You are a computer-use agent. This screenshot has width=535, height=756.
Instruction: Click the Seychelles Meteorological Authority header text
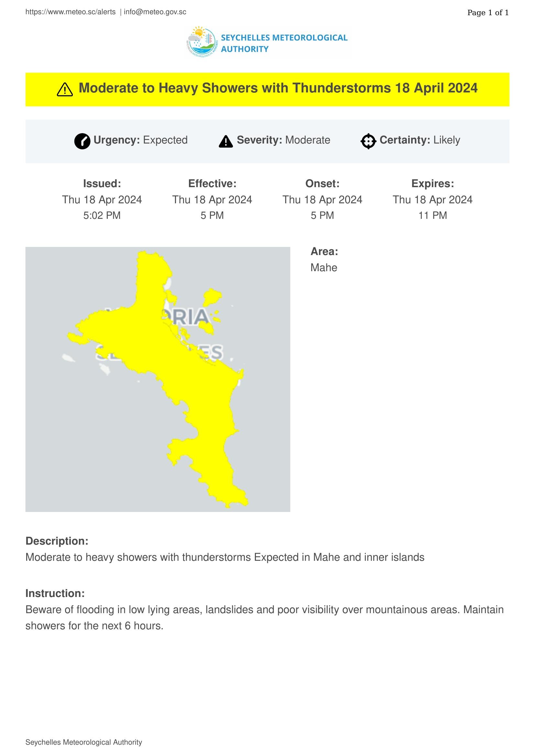click(284, 43)
